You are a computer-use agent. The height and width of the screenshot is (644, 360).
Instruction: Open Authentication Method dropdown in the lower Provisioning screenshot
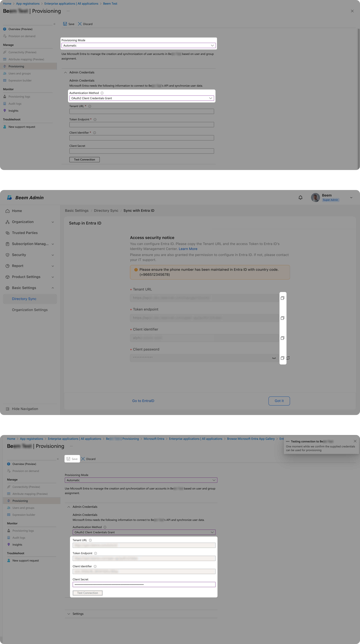click(x=144, y=532)
